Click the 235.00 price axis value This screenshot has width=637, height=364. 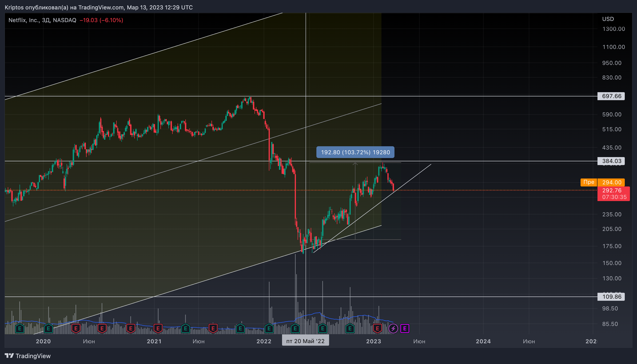[x=612, y=214]
